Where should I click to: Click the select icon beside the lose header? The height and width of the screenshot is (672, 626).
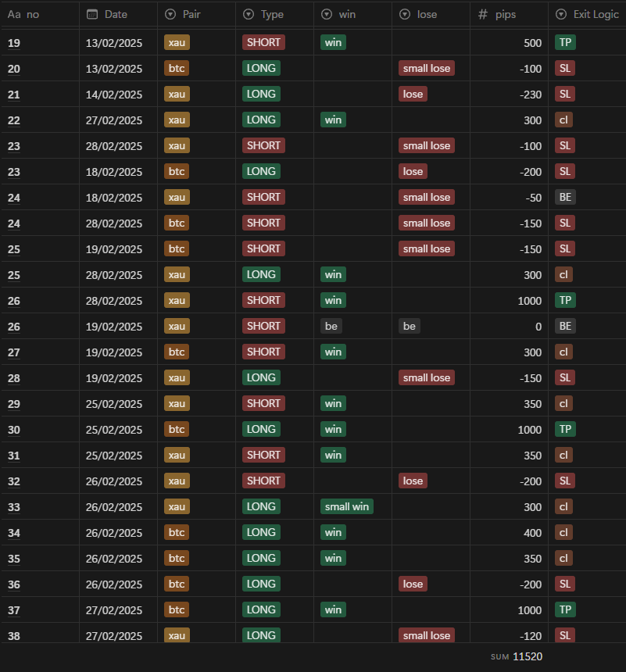[x=405, y=14]
